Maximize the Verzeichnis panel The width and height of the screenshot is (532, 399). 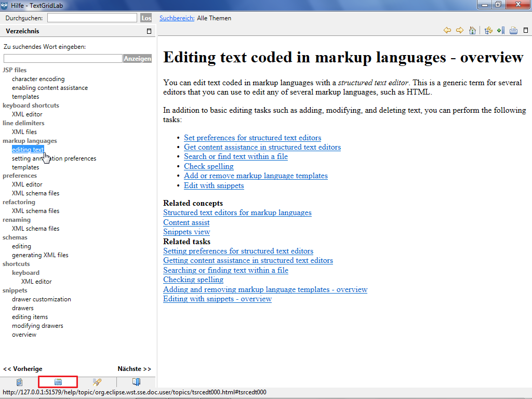tap(149, 31)
